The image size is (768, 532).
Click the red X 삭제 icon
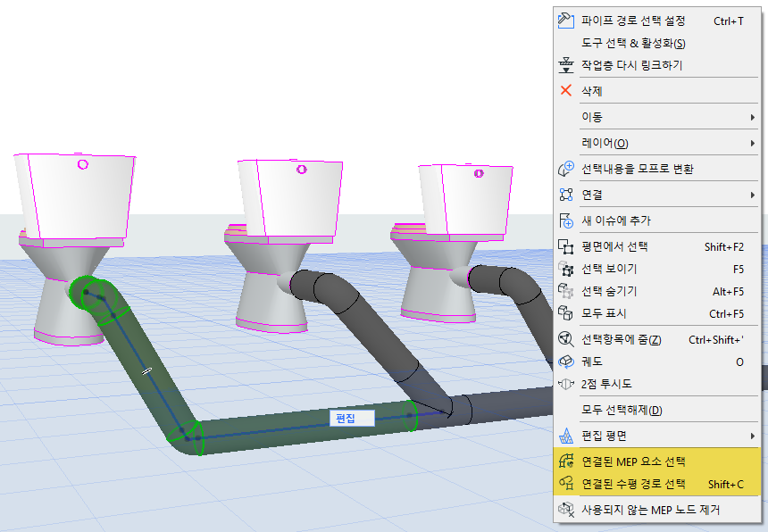coord(565,90)
